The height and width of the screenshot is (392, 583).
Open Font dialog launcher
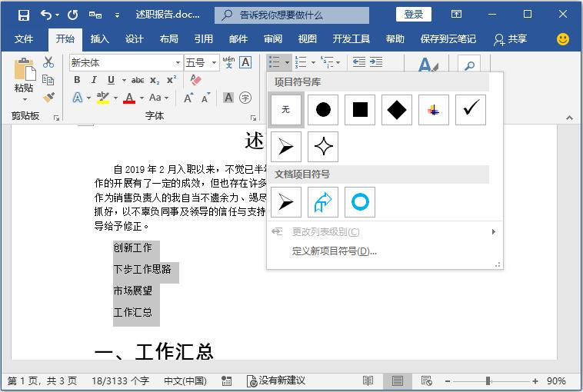(253, 118)
